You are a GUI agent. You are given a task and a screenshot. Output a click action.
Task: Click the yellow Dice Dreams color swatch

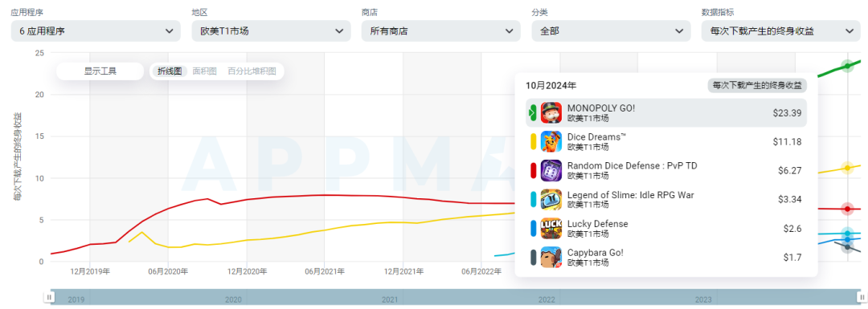pyautogui.click(x=533, y=141)
